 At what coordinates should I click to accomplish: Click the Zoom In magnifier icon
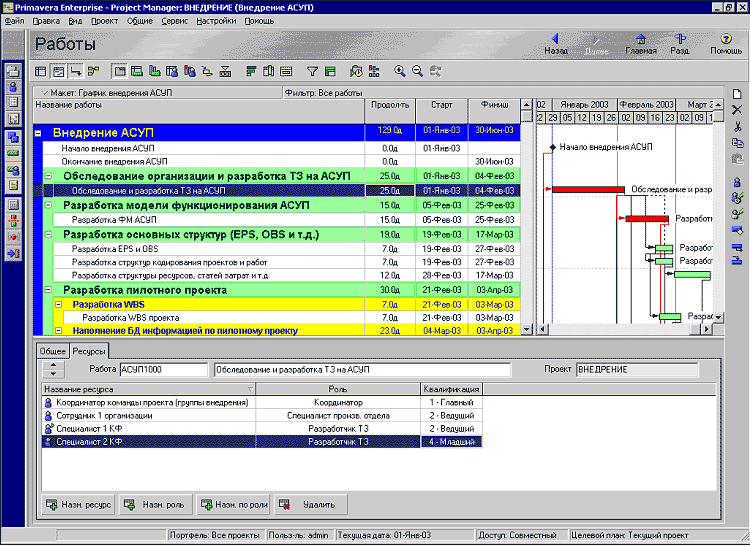coord(400,72)
